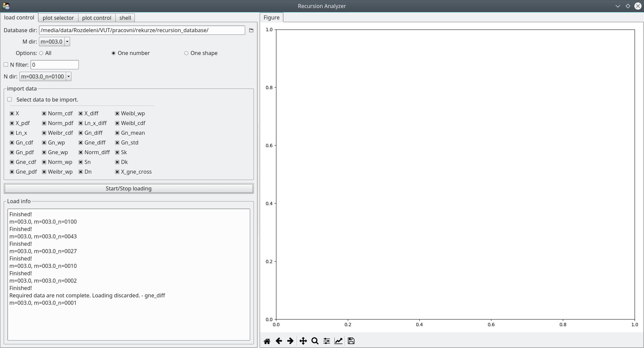Check 'Select data to be import' box
Viewport: 644px width, 348px height.
pos(10,100)
